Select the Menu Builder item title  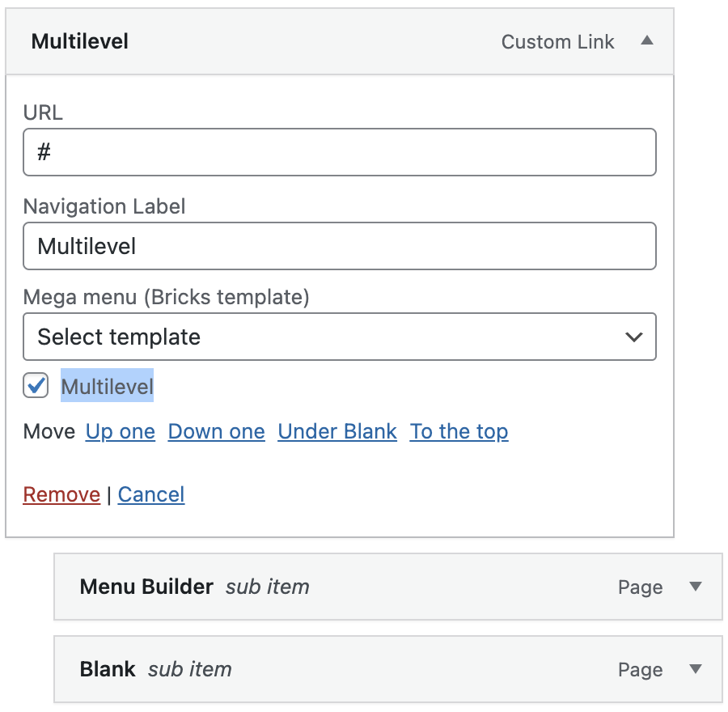pyautogui.click(x=146, y=587)
